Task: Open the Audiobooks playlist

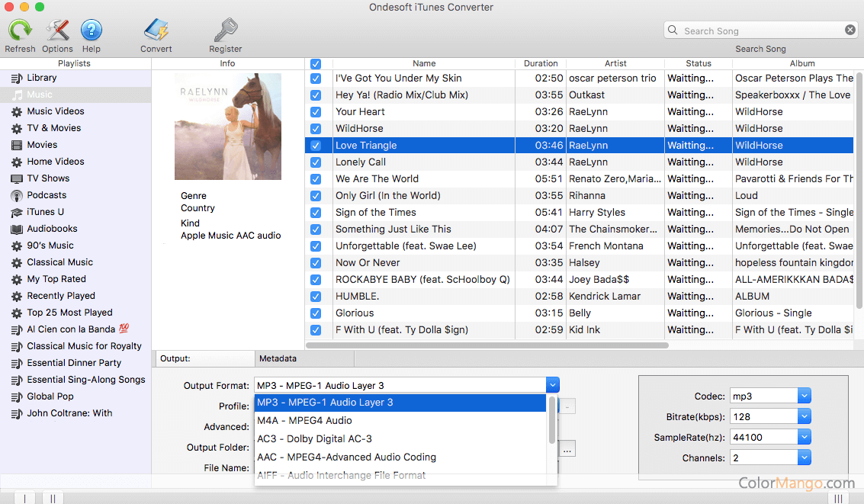Action: pos(52,229)
